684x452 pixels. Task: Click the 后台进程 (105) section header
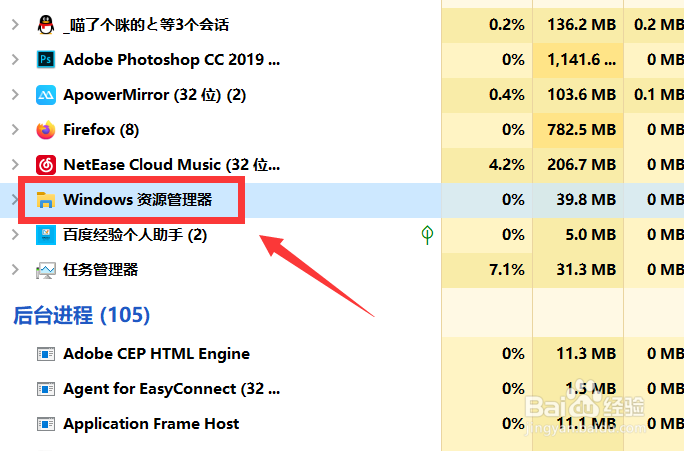tap(81, 315)
